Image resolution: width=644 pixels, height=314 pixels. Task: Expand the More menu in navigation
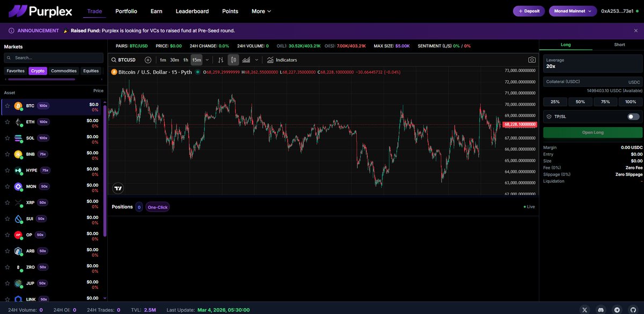pos(261,11)
